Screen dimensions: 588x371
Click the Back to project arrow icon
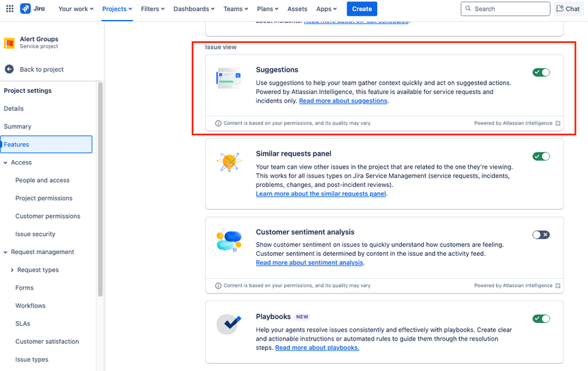pos(9,69)
